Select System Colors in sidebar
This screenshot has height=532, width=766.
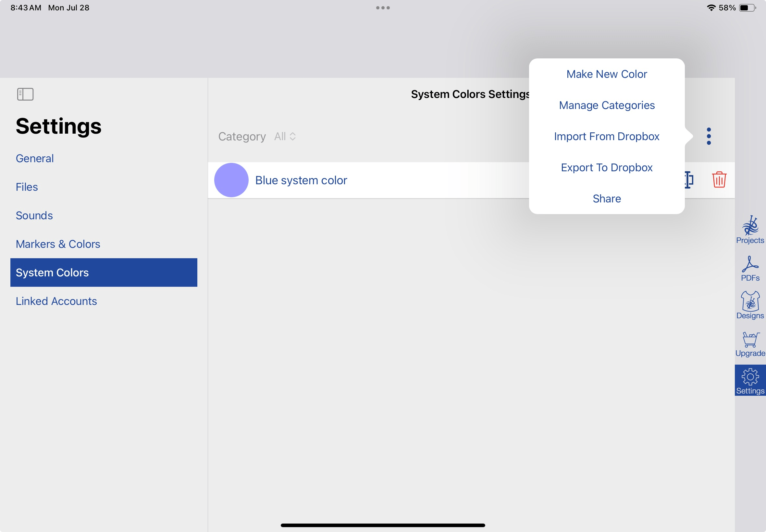pos(104,273)
